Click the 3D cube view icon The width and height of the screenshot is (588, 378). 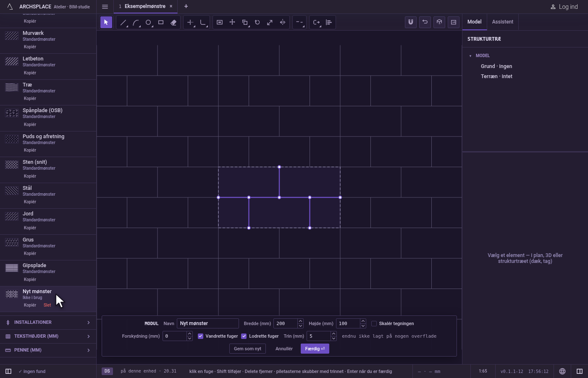tap(439, 22)
